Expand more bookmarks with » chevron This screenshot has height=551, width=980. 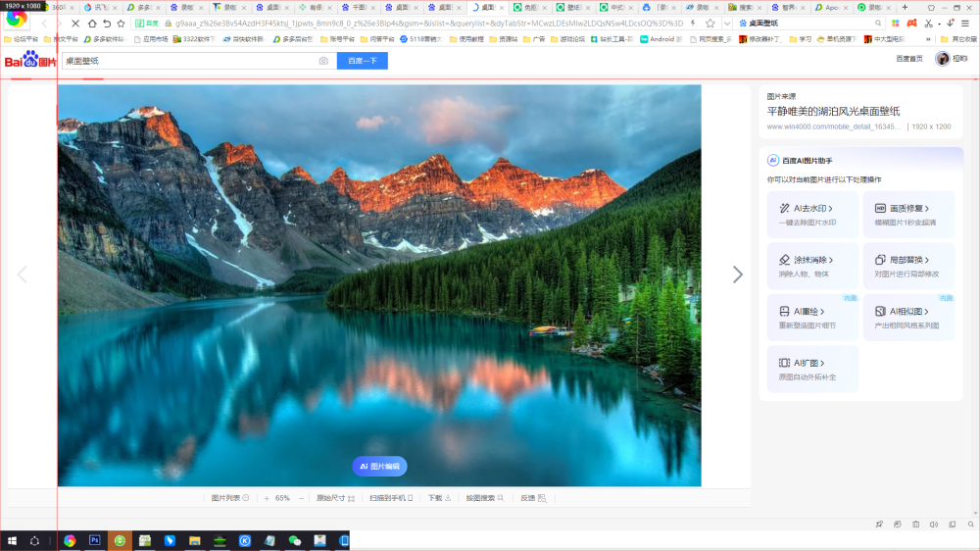point(928,39)
